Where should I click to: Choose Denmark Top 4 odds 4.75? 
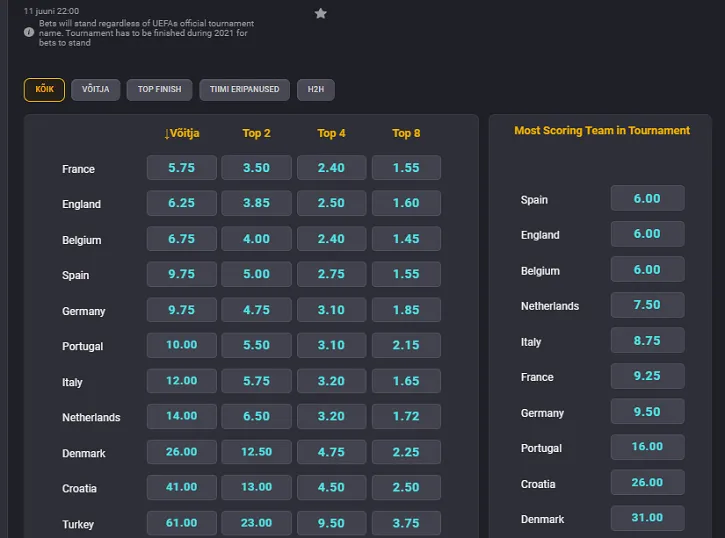coord(331,452)
